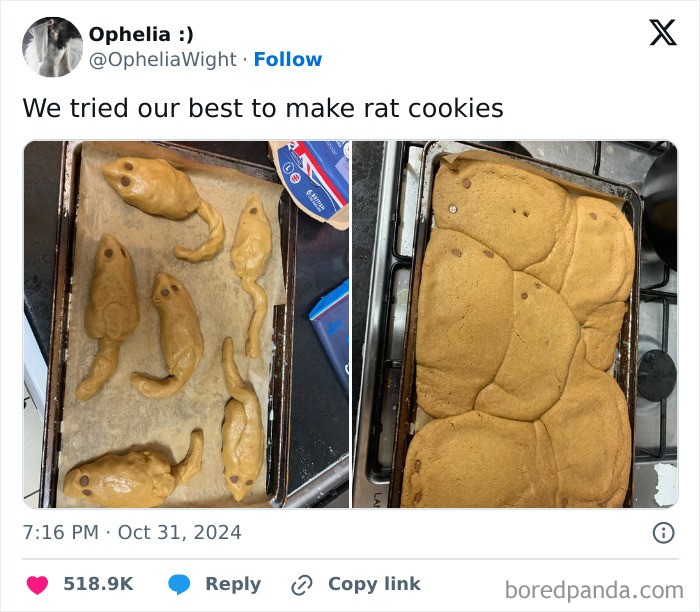
Task: Open the X logo link
Action: pyautogui.click(x=663, y=33)
